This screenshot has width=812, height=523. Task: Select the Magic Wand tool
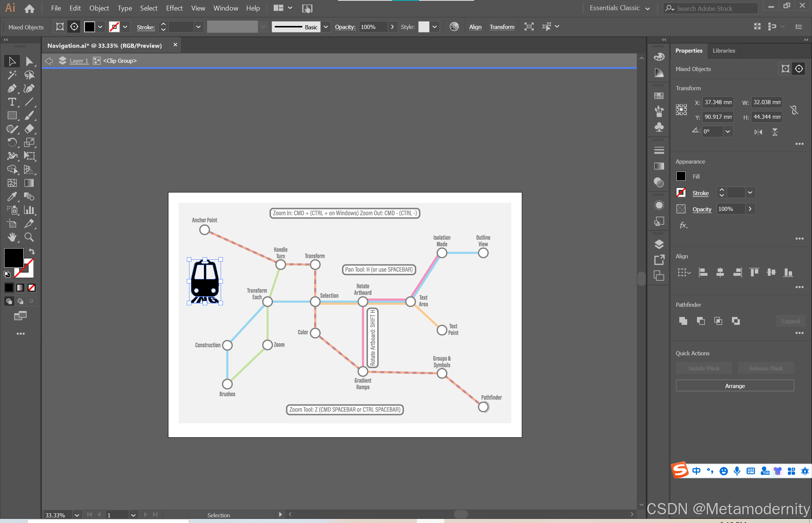pos(12,75)
